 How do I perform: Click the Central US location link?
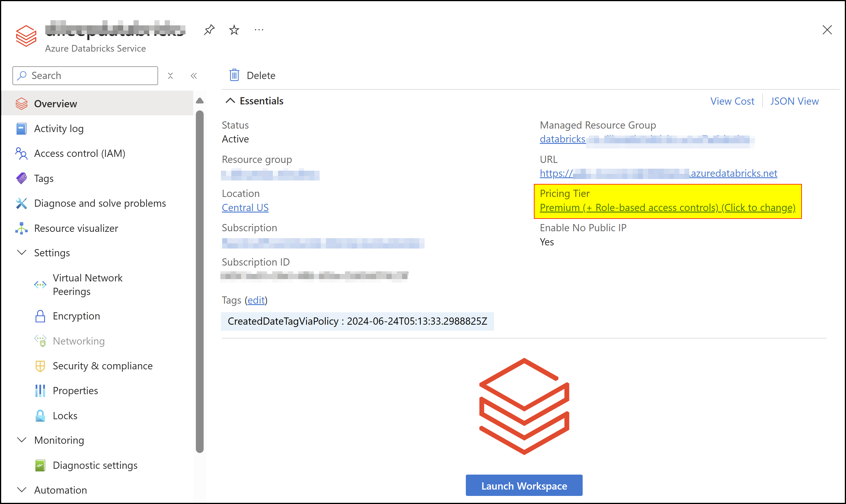click(x=245, y=208)
